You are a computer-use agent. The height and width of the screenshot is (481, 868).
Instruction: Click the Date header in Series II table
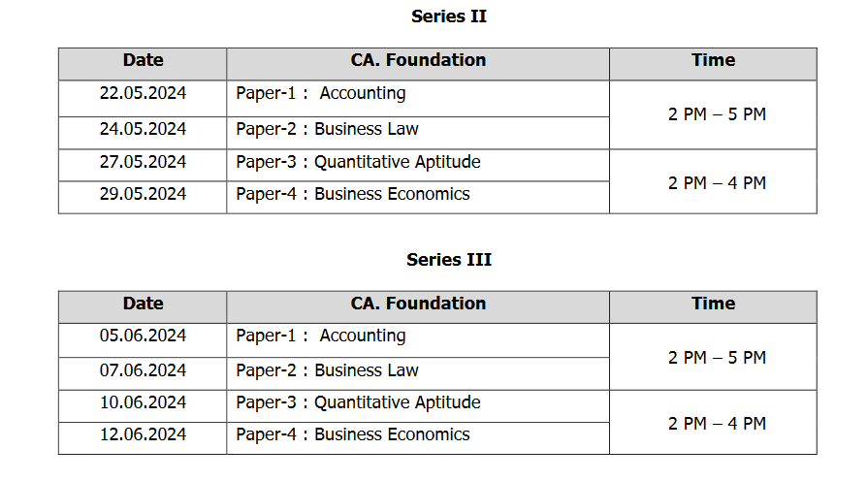(x=143, y=60)
